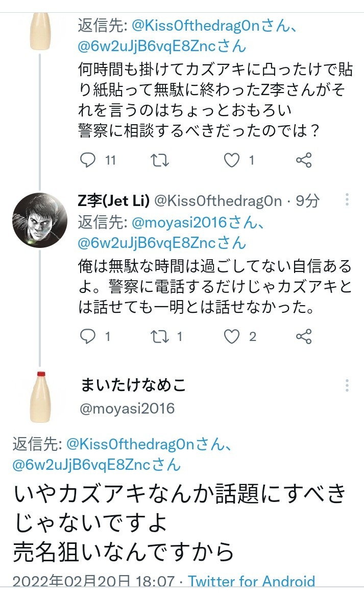Open まいたけなめこ display name

(133, 386)
